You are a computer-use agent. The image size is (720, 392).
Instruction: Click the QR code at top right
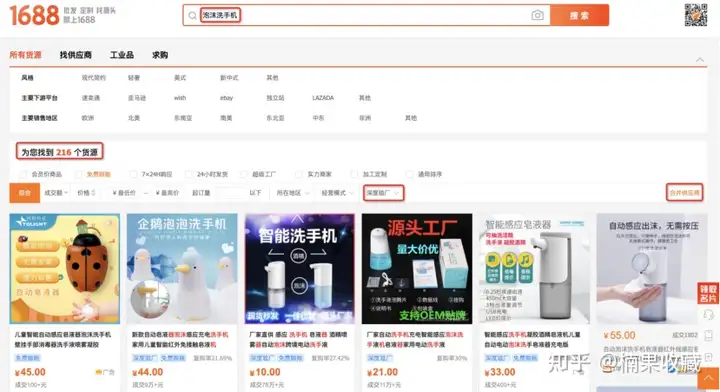pyautogui.click(x=696, y=15)
